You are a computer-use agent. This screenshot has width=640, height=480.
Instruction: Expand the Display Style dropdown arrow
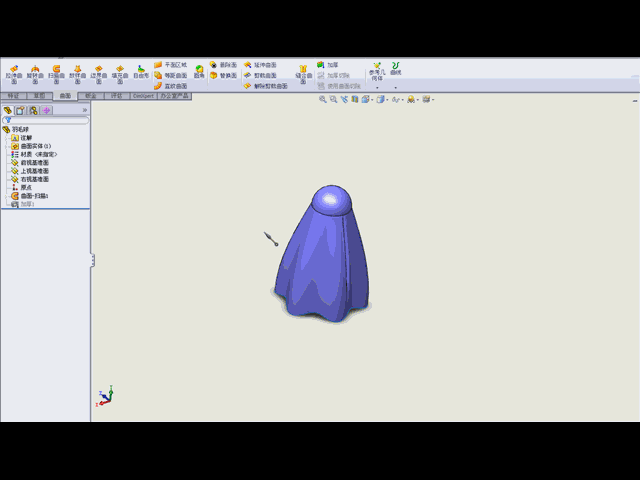(387, 100)
